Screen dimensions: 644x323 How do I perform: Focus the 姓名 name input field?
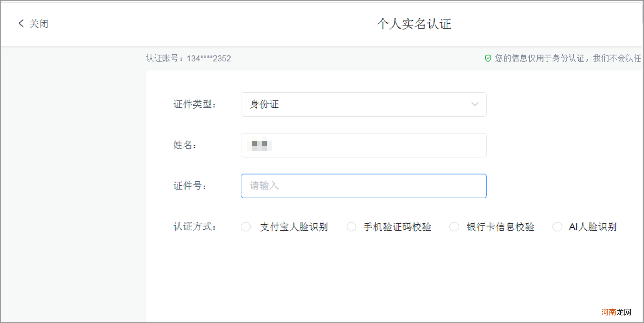[364, 145]
